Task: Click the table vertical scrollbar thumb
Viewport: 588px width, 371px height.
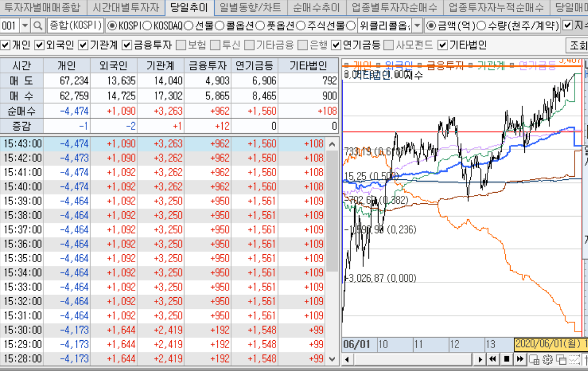Action: (332, 211)
